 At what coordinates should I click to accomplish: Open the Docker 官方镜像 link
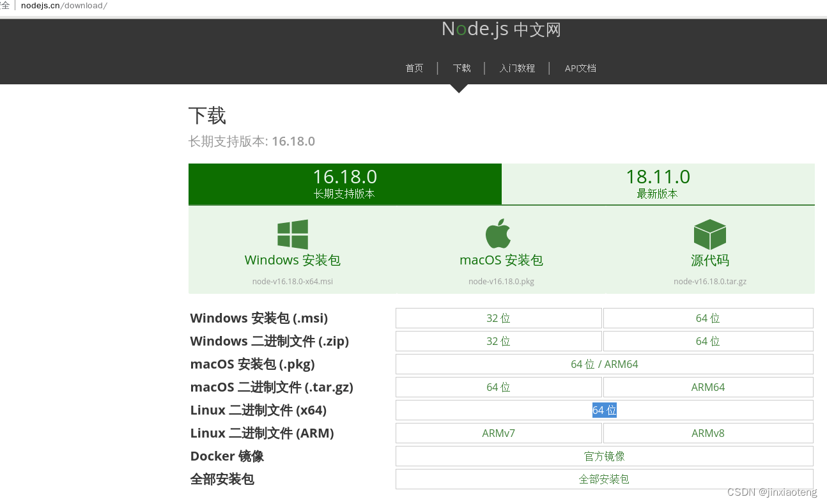605,456
